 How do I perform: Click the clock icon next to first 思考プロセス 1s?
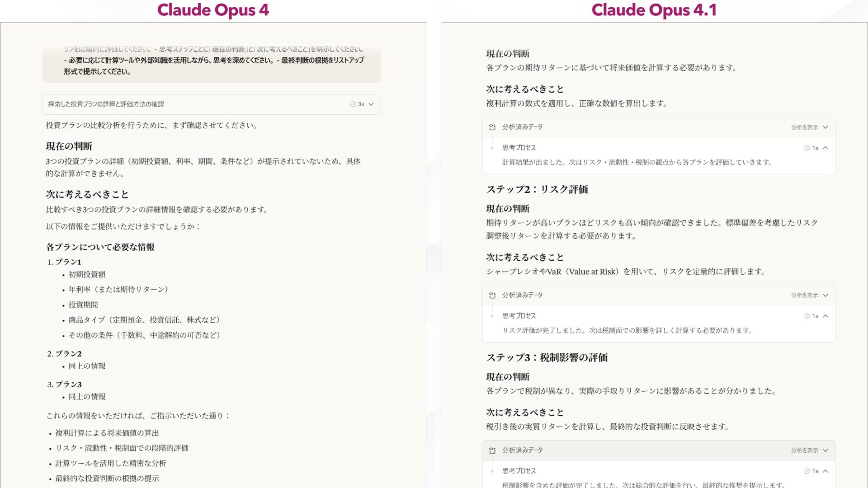(x=807, y=147)
